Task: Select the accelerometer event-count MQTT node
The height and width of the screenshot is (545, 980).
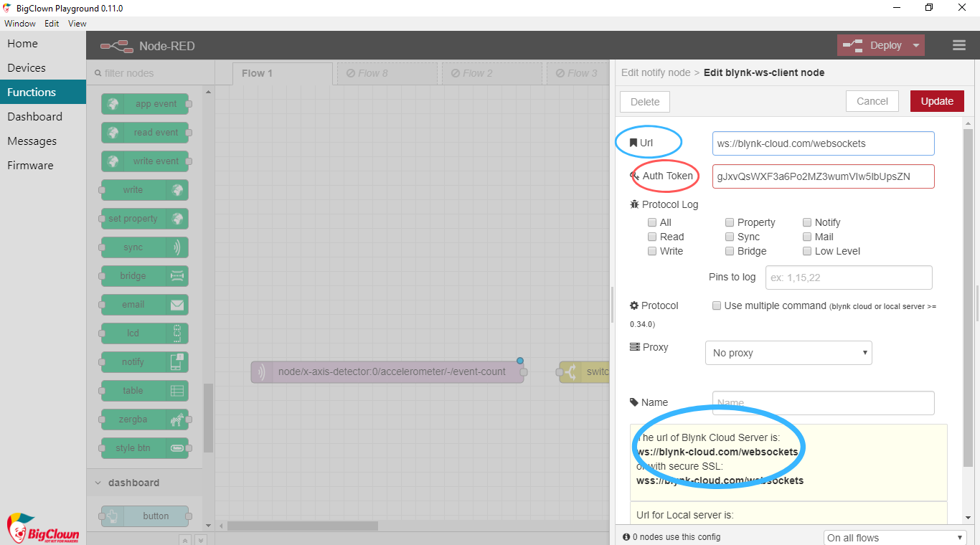Action: pos(387,372)
